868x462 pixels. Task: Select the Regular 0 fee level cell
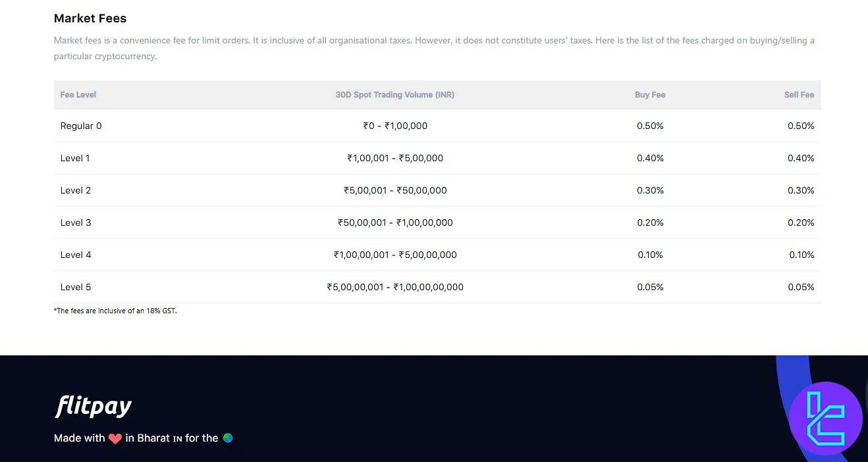[81, 126]
